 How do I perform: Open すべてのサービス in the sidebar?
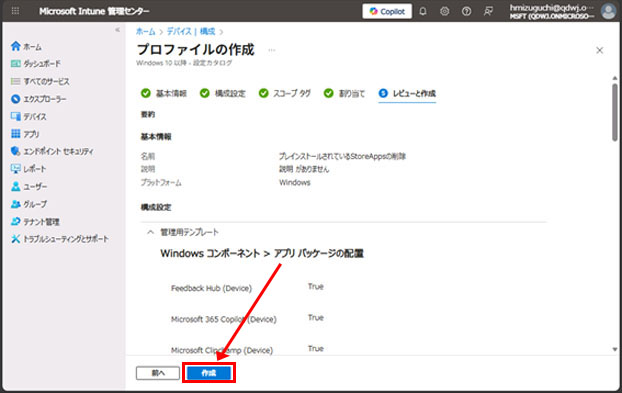40,81
